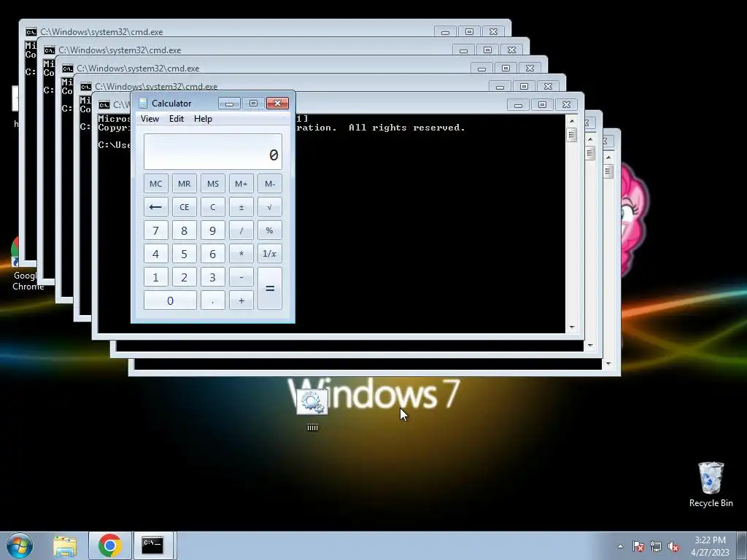Close the topmost-left cmd.exe window
This screenshot has height=560, width=747.
tap(494, 32)
